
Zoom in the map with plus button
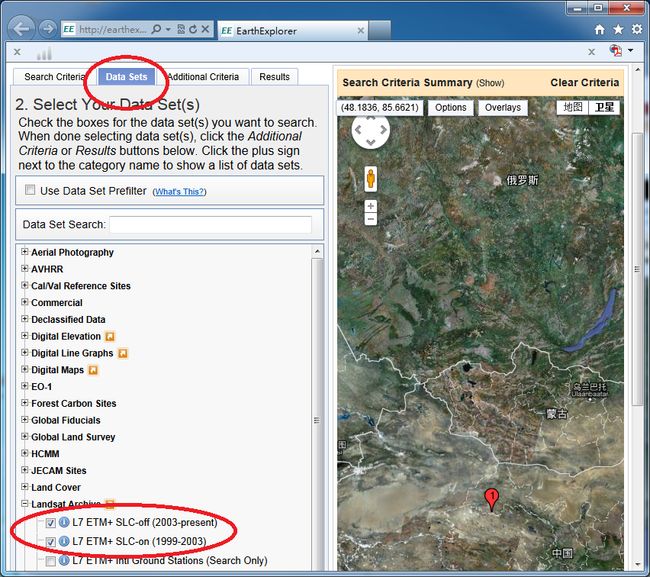(371, 206)
